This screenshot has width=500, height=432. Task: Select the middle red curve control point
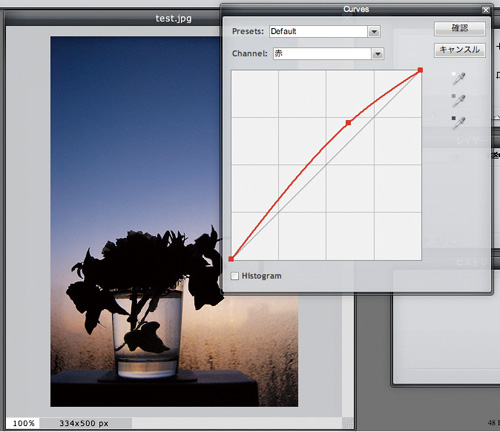pyautogui.click(x=348, y=123)
